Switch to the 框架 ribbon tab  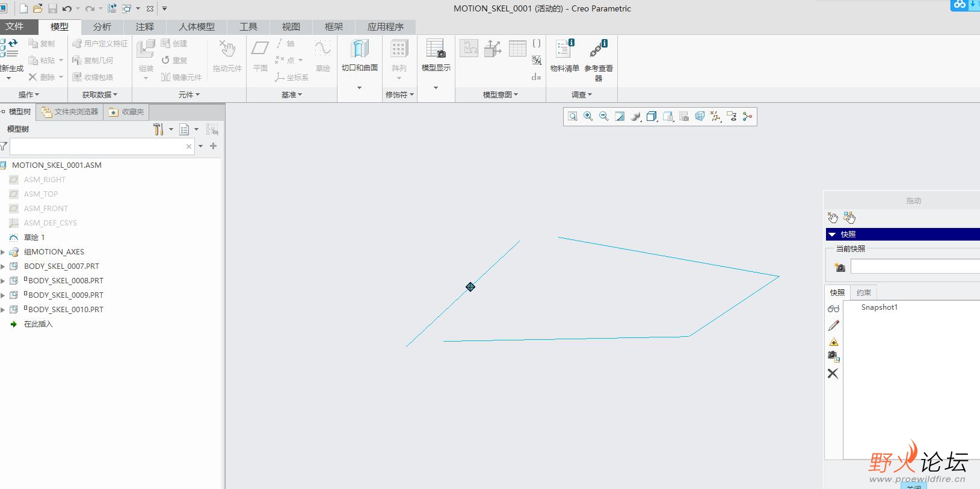pos(334,26)
